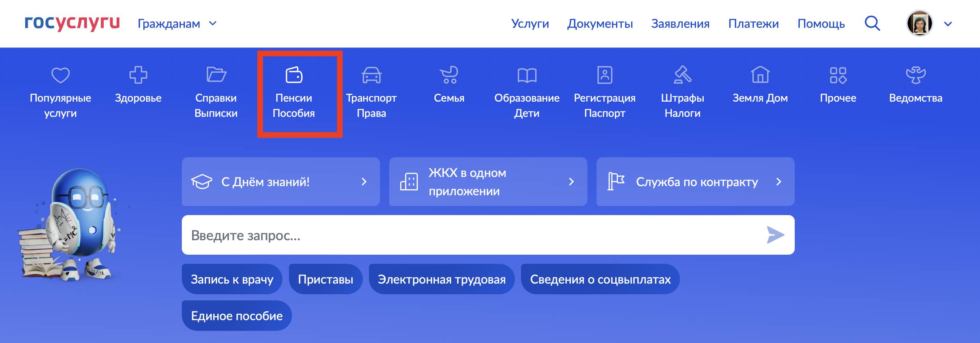The width and height of the screenshot is (980, 343).
Task: Select the house icon for Земля Дом
Action: tap(760, 75)
